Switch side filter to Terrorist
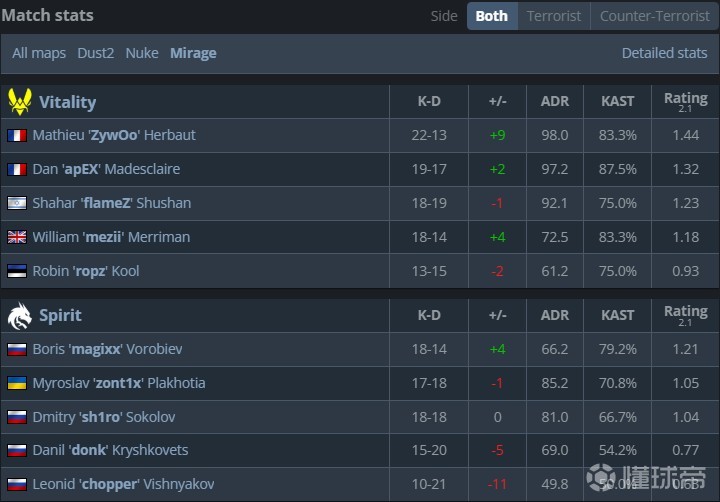720x502 pixels. click(554, 16)
